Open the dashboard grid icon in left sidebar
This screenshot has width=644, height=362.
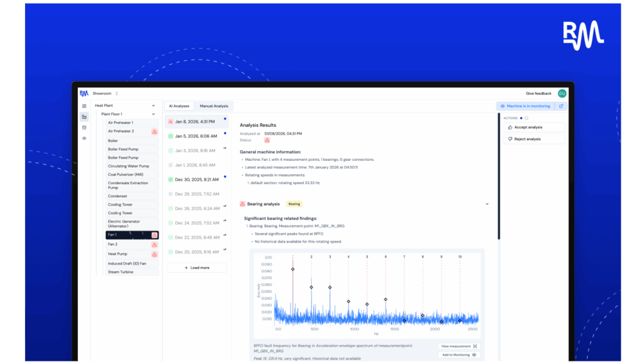click(x=84, y=106)
